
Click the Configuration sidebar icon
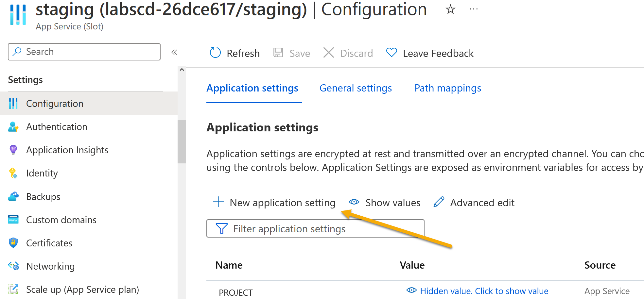click(13, 103)
